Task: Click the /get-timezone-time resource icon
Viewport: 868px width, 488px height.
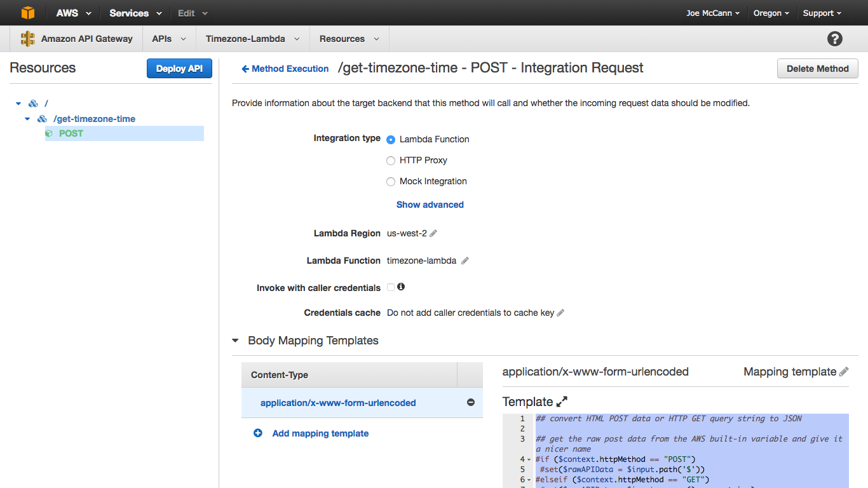Action: tap(43, 119)
